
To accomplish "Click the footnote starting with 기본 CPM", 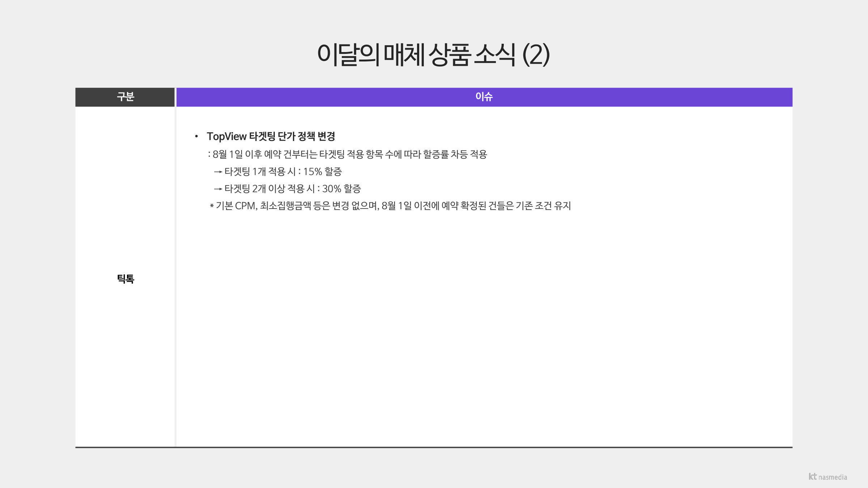I will click(x=390, y=206).
